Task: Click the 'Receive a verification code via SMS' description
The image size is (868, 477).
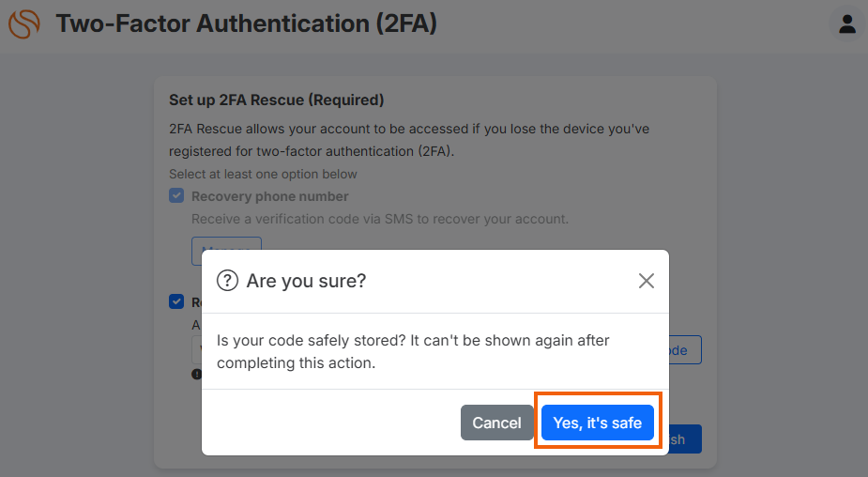Action: (x=380, y=219)
